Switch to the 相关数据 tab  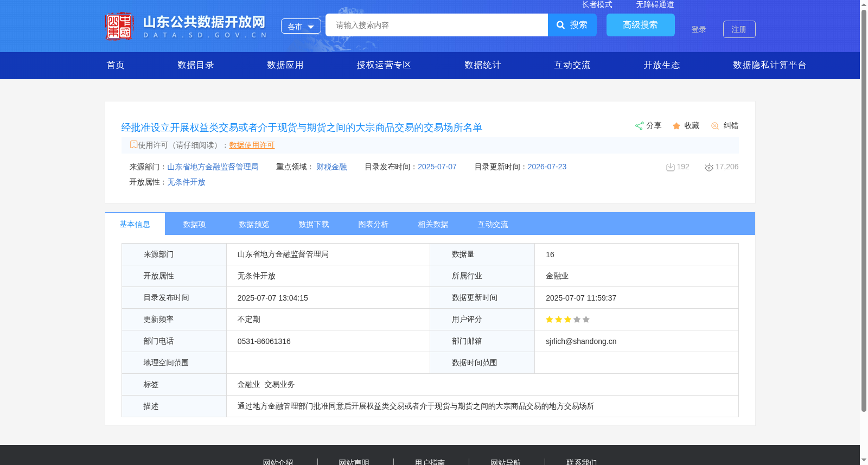(433, 224)
